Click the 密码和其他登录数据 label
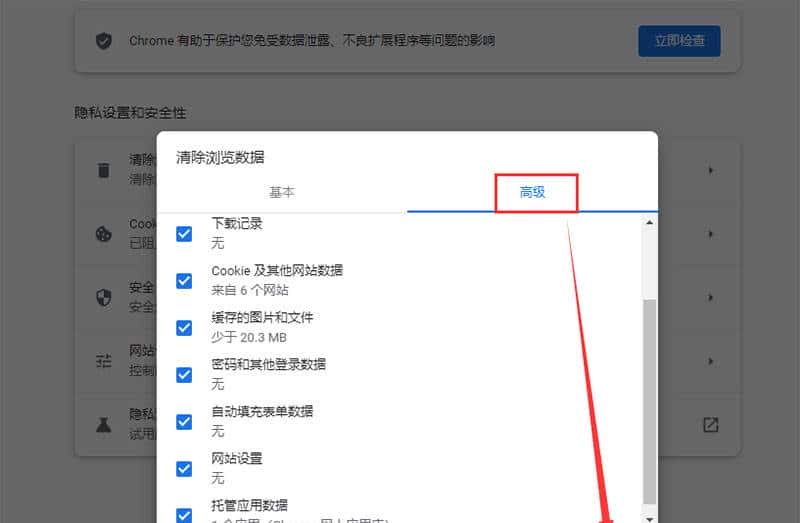 click(x=268, y=364)
